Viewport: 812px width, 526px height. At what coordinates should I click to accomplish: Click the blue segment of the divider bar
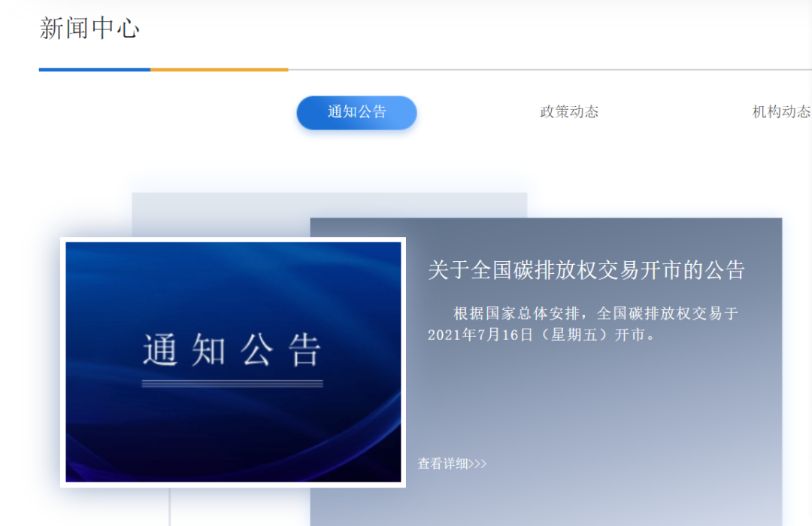94,68
